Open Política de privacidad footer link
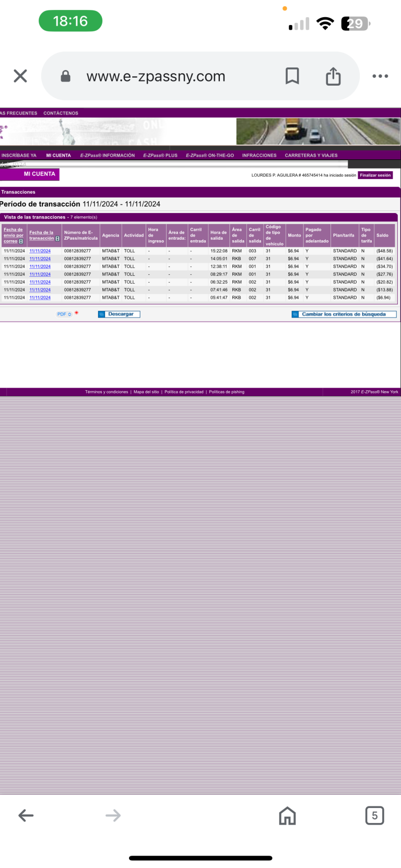 [184, 392]
